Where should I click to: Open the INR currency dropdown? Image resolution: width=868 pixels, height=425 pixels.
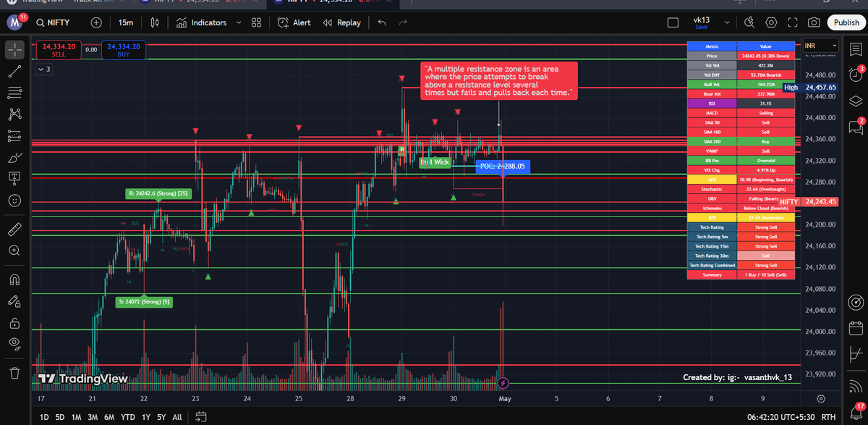pyautogui.click(x=820, y=46)
